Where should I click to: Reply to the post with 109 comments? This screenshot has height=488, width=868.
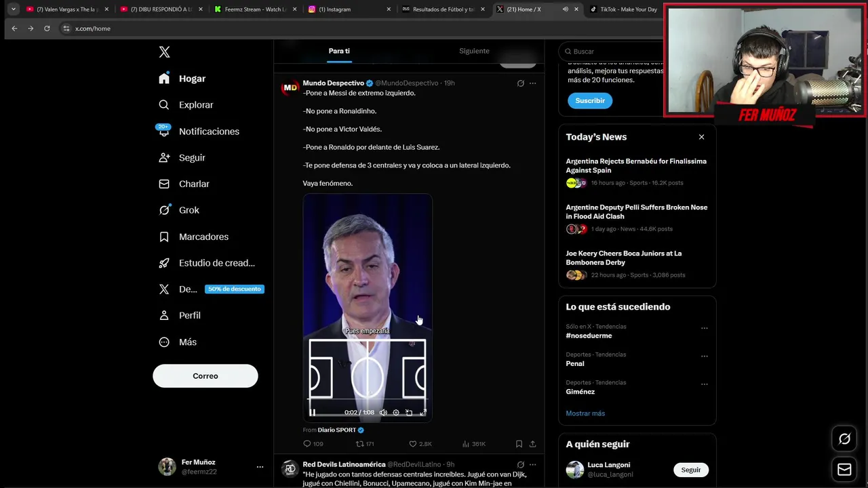[313, 444]
